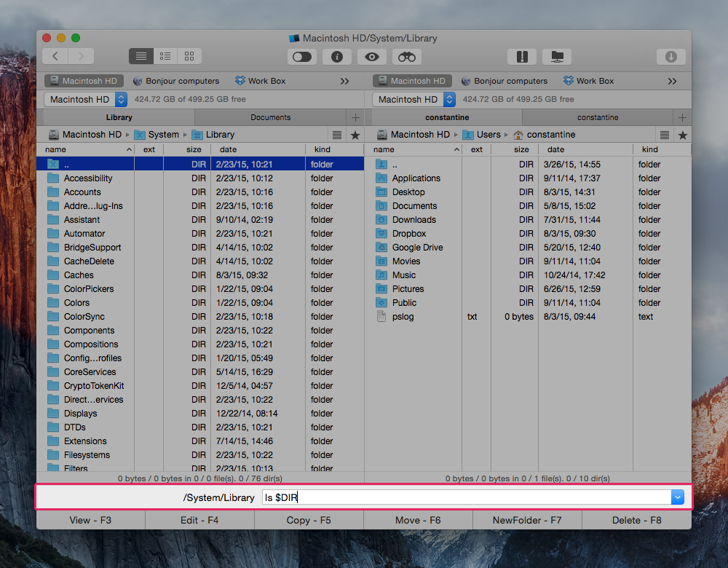Viewport: 728px width, 568px height.
Task: Switch to first constantine tab
Action: click(447, 117)
